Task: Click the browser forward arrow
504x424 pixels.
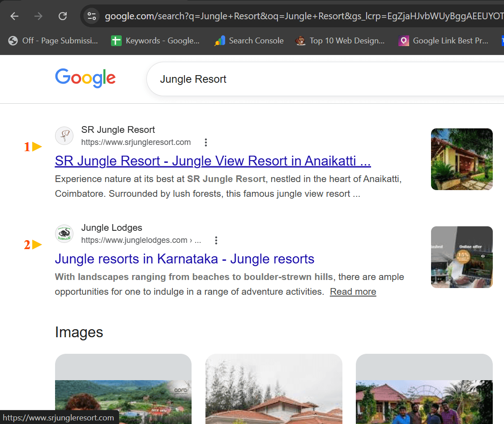Action: 38,16
